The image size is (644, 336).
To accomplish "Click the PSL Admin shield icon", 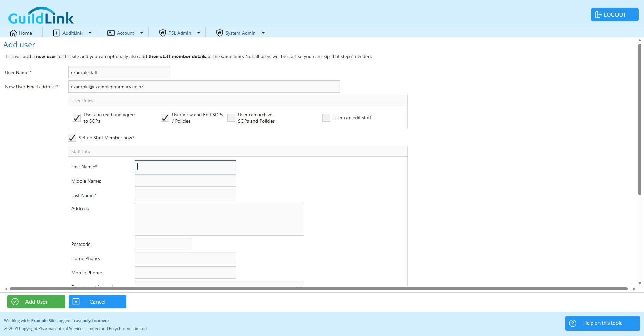I will coord(163,33).
